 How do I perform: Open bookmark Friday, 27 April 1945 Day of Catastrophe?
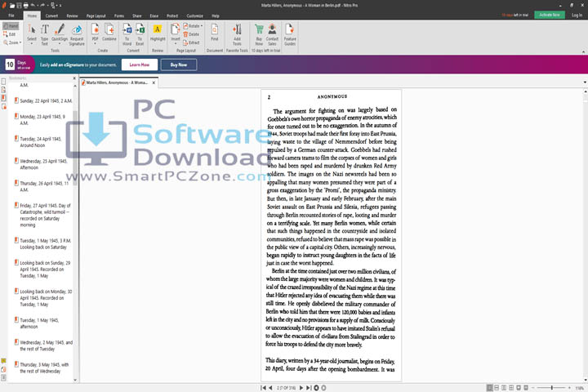(42, 215)
